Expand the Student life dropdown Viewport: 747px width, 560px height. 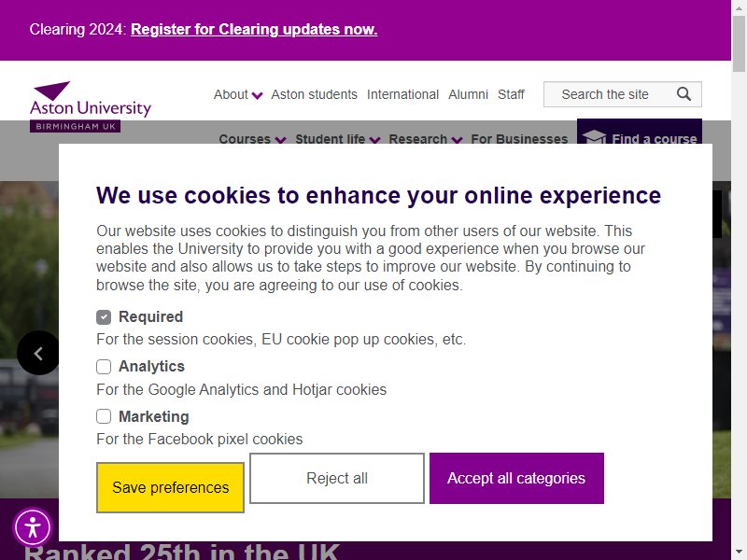pos(338,139)
